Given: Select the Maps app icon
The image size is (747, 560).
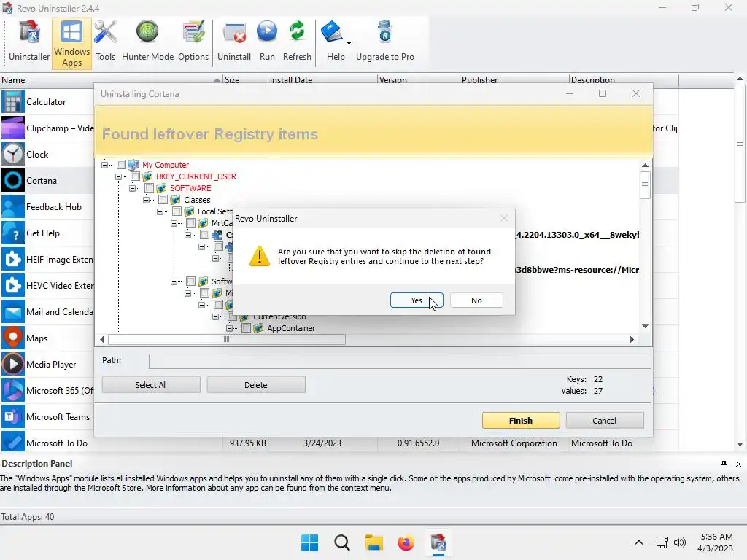Looking at the screenshot, I should point(13,338).
